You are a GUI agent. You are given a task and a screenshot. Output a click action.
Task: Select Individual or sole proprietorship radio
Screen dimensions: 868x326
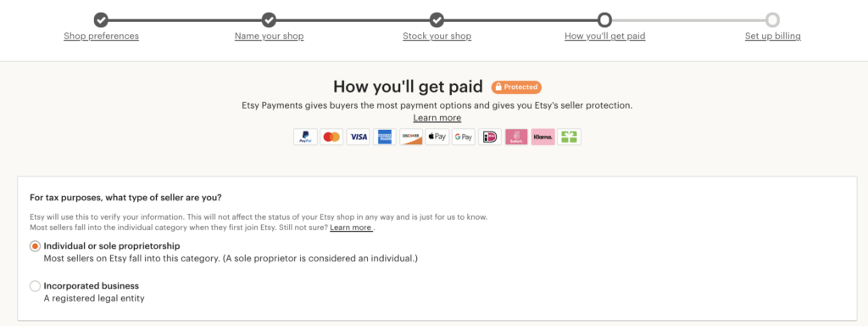[x=35, y=246]
